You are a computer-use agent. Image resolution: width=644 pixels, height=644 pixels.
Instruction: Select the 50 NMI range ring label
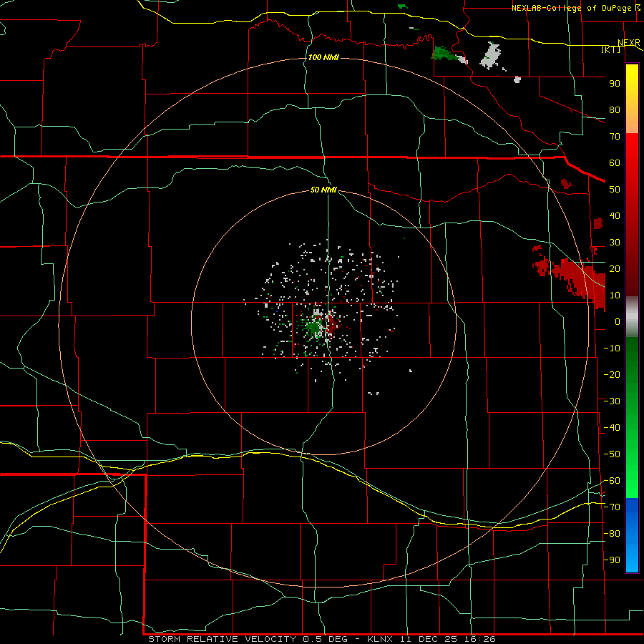pos(323,190)
